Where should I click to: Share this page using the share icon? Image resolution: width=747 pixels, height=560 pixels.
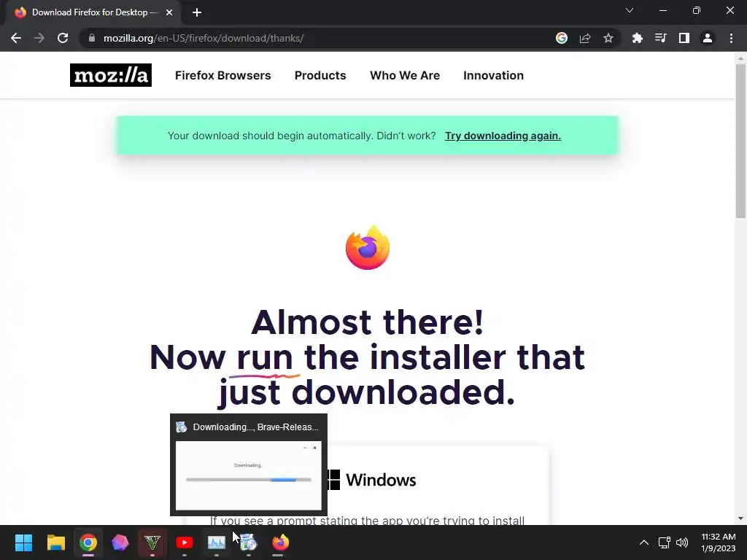click(585, 38)
